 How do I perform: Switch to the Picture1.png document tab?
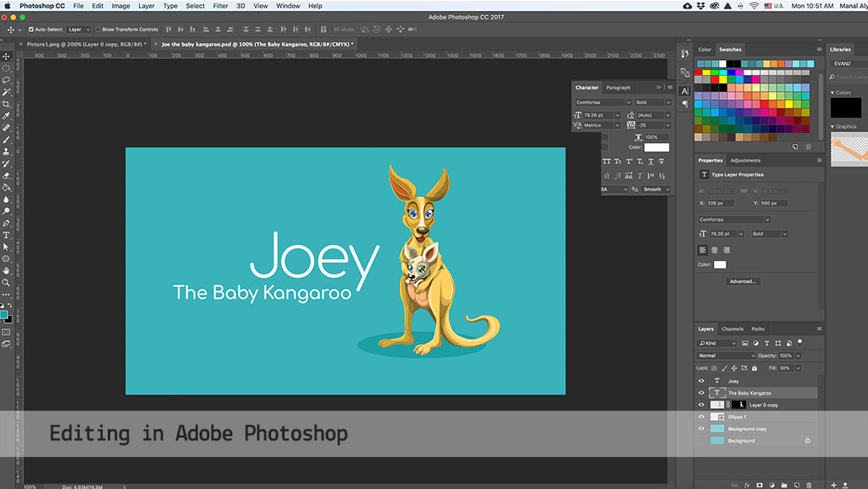(x=85, y=44)
